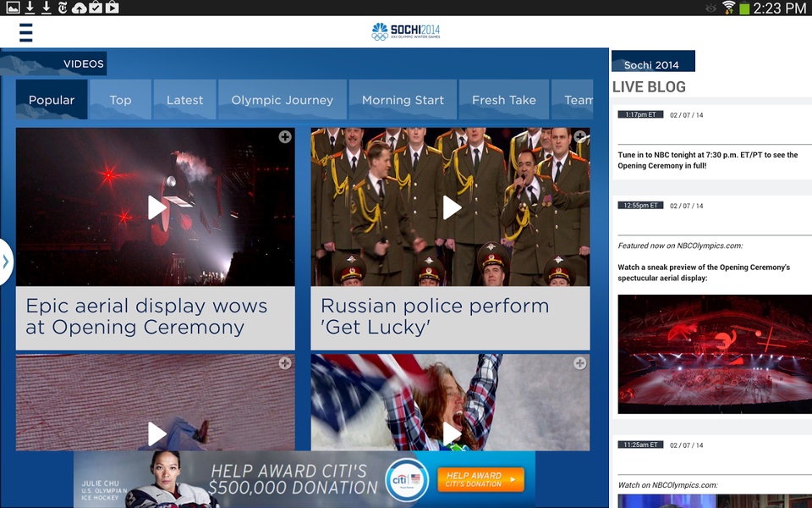The height and width of the screenshot is (508, 812).
Task: Open the Opening Ceremony aerial display blog thumbnail
Action: (x=715, y=354)
